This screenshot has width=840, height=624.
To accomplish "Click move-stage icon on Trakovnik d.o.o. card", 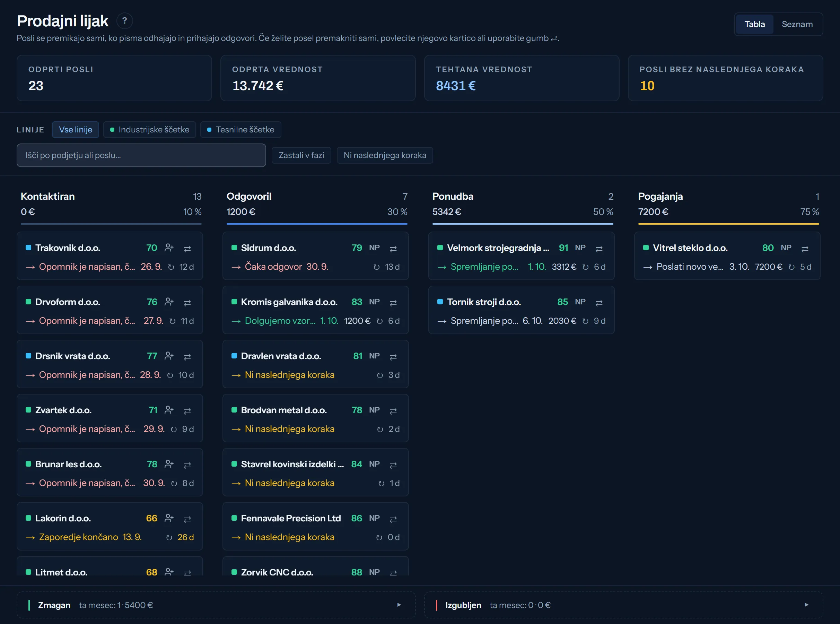I will pos(187,249).
